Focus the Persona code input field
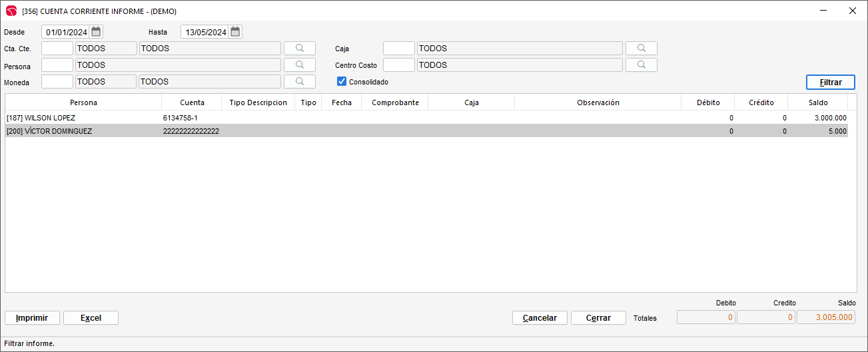 [x=57, y=65]
